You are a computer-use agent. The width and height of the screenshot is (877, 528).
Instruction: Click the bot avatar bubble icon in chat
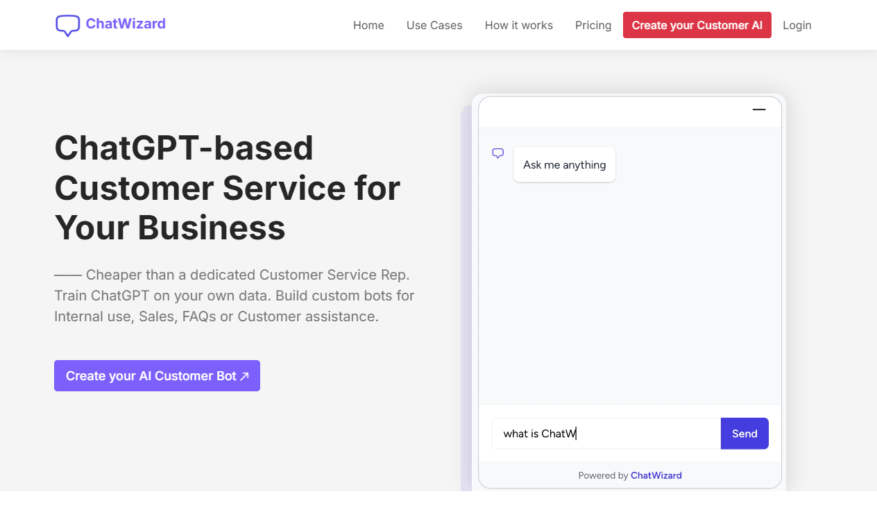(x=498, y=153)
